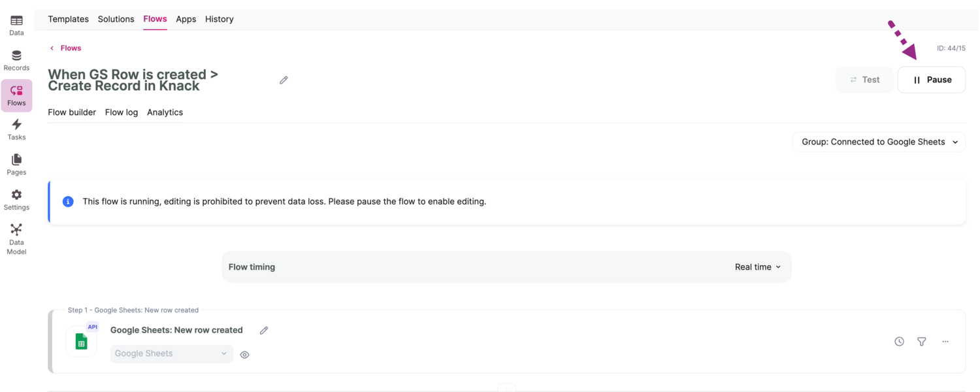Open the Real time flow timing dropdown

(758, 267)
